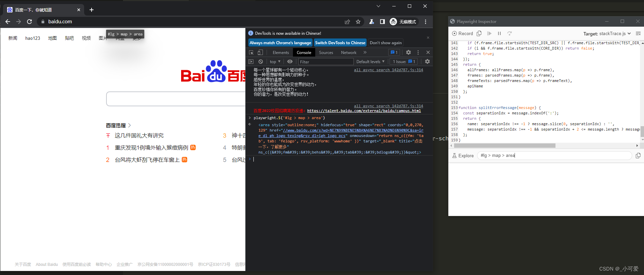This screenshot has width=644, height=275.
Task: Toggle the Playwright Inspector log lines icon
Action: tap(638, 33)
